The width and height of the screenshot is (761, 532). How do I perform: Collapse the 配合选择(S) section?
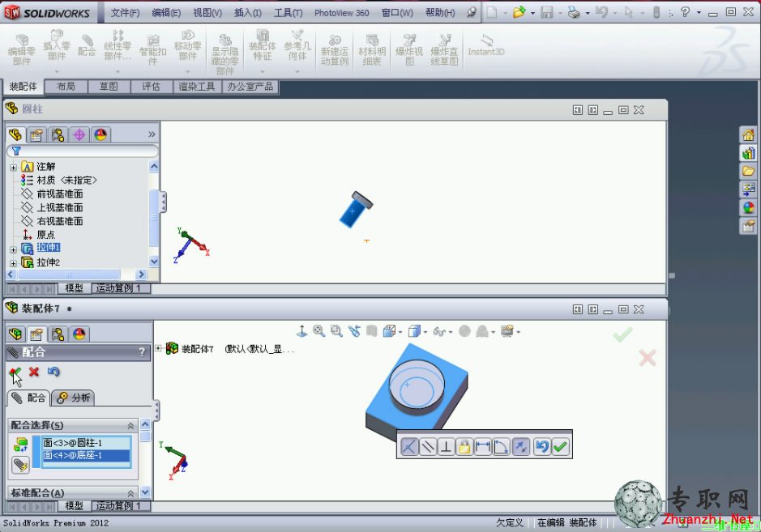130,425
